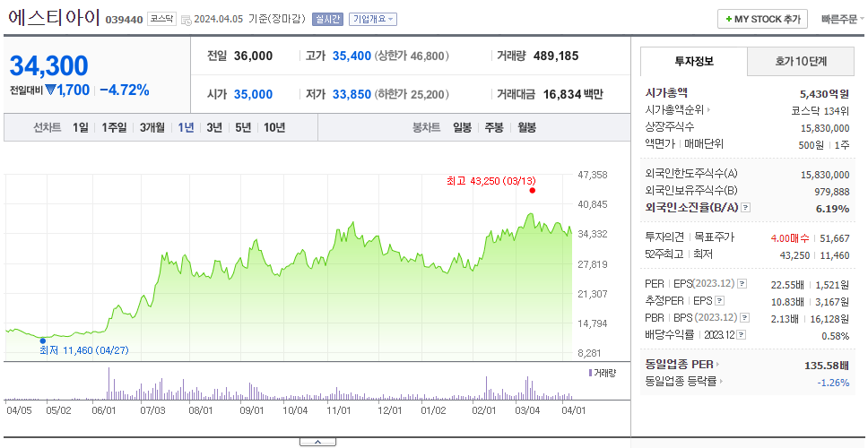Select the 1주일 line chart period
Viewport: 868px width, 448px height.
coord(114,128)
